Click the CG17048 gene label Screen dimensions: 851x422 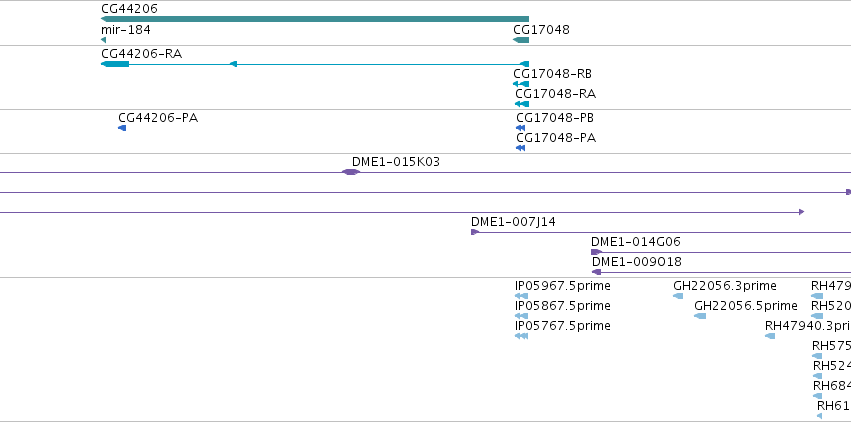point(542,29)
